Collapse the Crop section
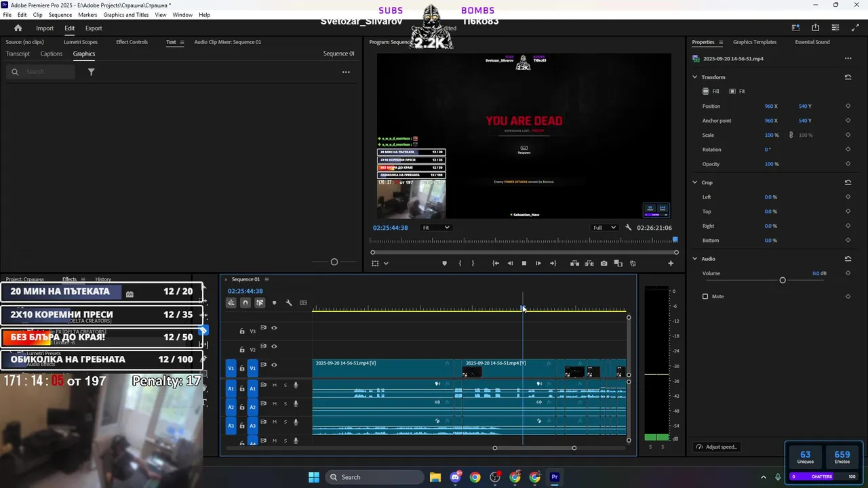The height and width of the screenshot is (488, 868). 694,182
